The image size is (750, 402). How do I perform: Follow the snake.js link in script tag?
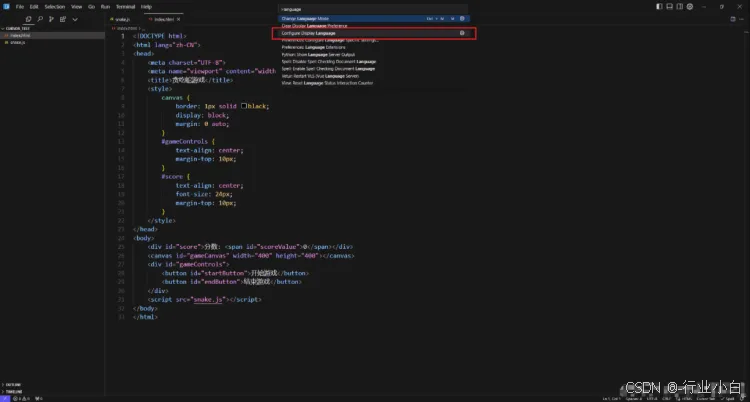[208, 299]
